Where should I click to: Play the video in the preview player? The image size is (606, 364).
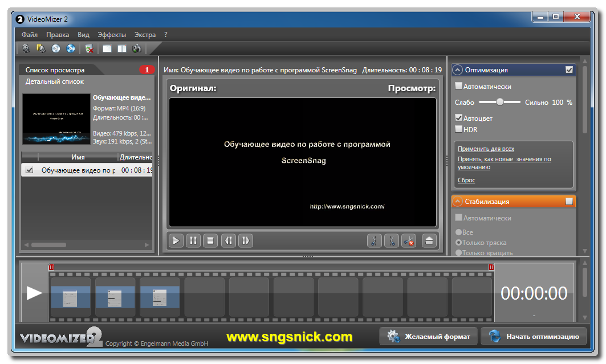(176, 241)
